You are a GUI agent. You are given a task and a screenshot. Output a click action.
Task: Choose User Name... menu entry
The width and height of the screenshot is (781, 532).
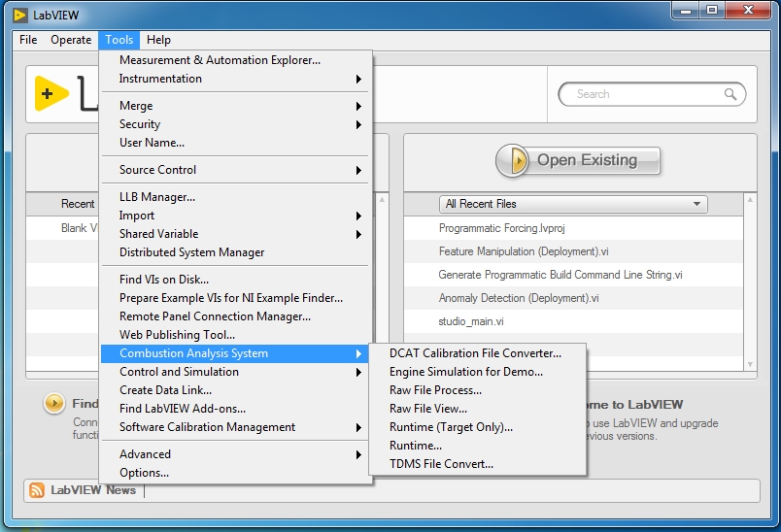coord(235,143)
